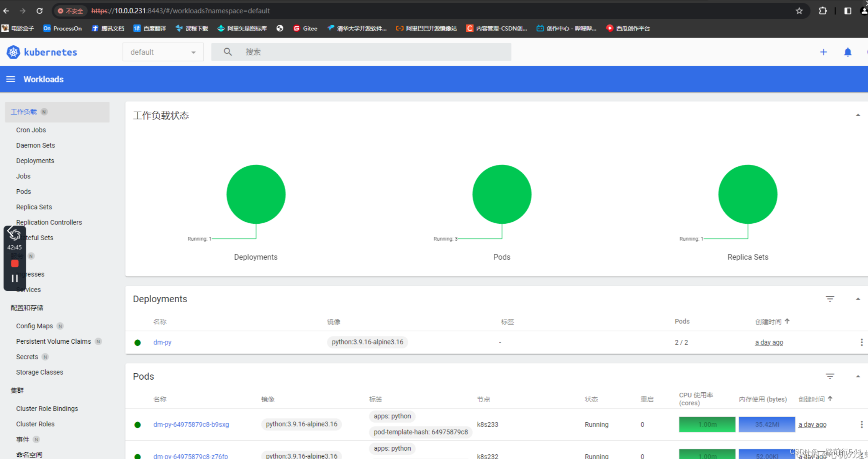Open the default namespace dropdown

tap(163, 52)
